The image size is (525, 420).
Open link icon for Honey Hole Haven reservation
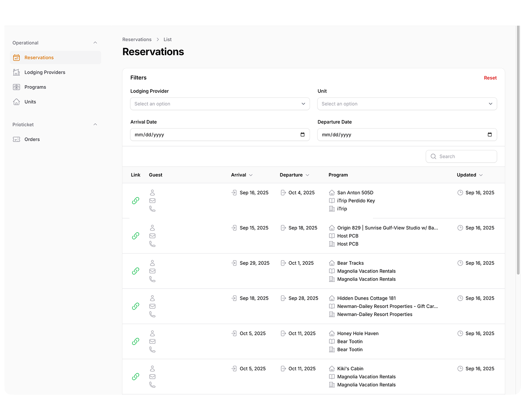[x=135, y=341]
